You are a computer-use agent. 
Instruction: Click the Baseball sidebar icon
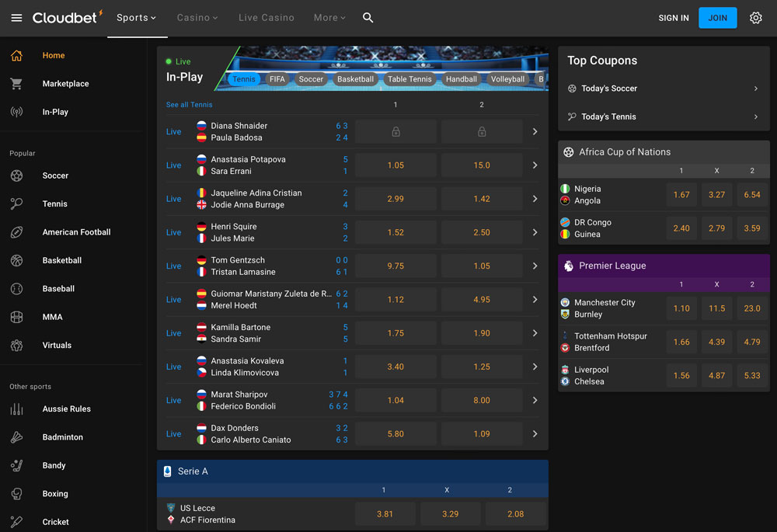16,288
